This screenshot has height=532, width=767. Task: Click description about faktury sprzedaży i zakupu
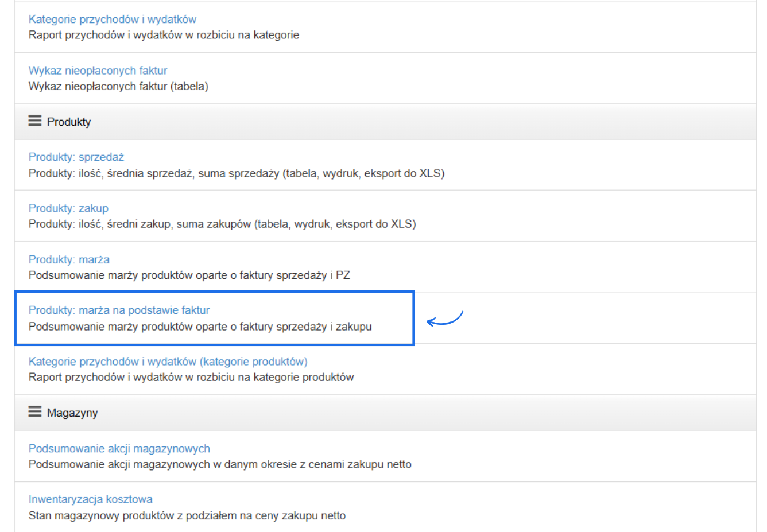[x=200, y=327]
